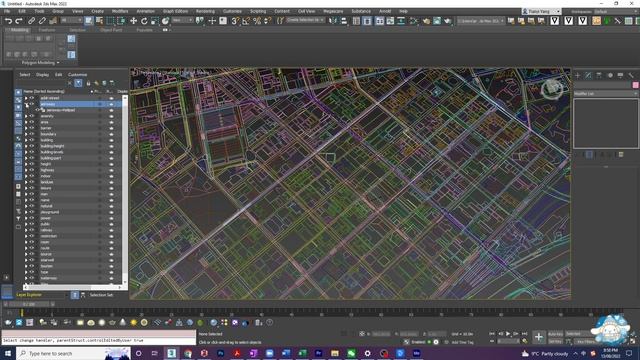Click the Mirror tool icon
The width and height of the screenshot is (640, 360).
(333, 20)
